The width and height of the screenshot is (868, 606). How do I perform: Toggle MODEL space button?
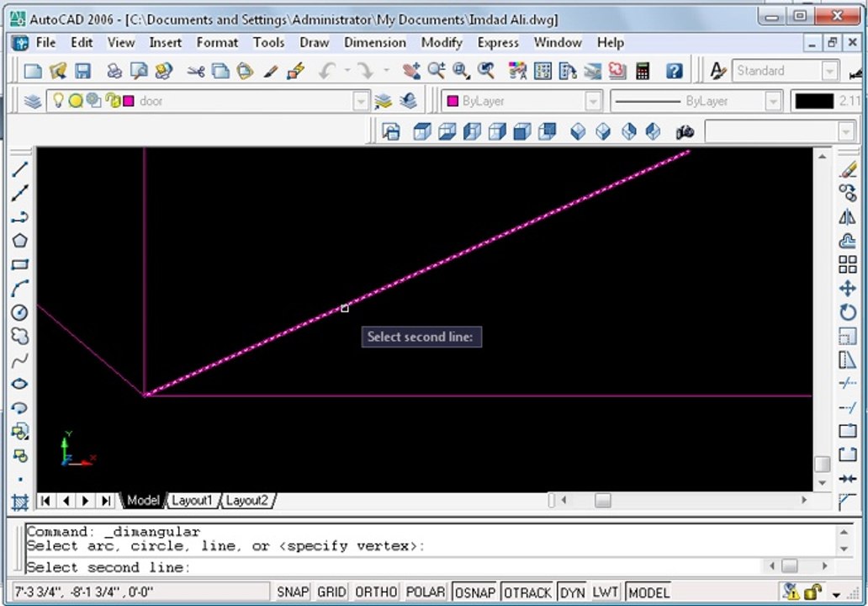[x=648, y=593]
